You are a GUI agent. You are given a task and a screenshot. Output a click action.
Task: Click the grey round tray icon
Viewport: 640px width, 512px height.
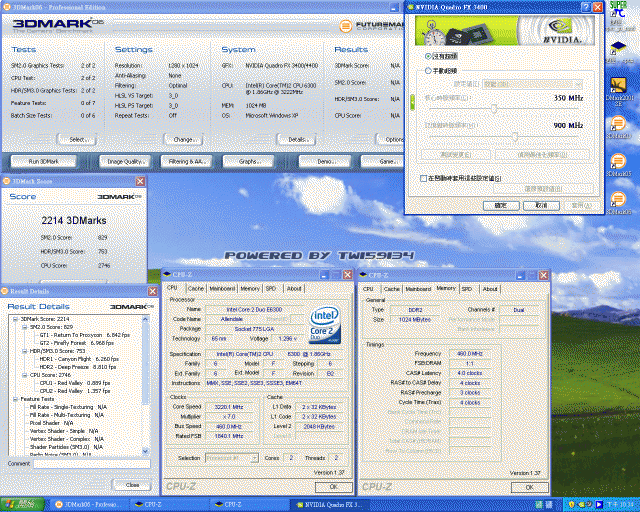click(x=589, y=505)
